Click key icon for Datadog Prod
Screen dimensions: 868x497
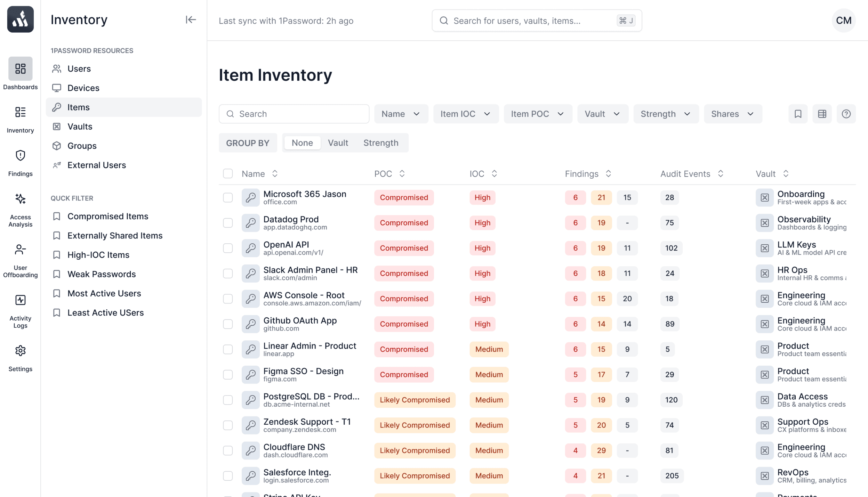click(250, 223)
